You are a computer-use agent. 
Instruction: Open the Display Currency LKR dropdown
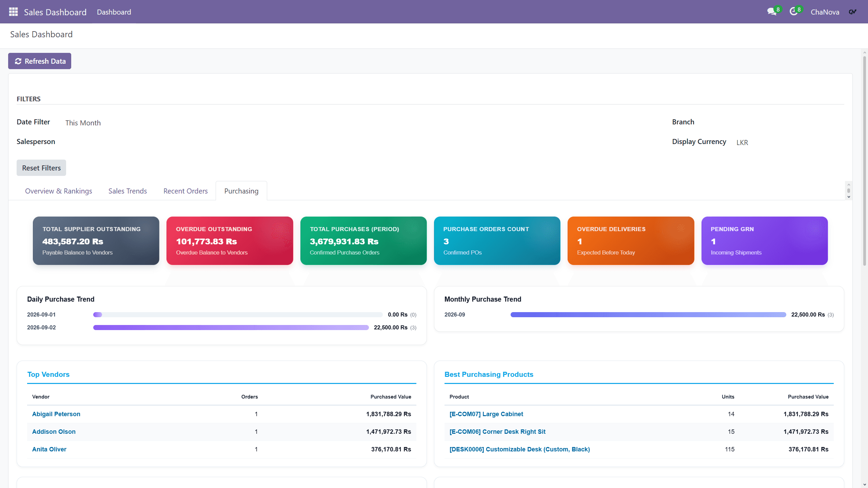tap(742, 142)
